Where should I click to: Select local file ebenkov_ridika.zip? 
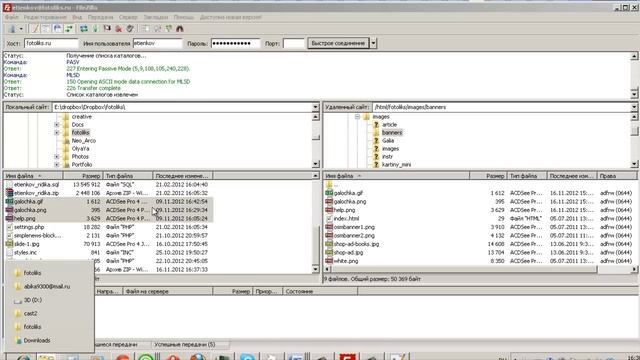(36, 193)
